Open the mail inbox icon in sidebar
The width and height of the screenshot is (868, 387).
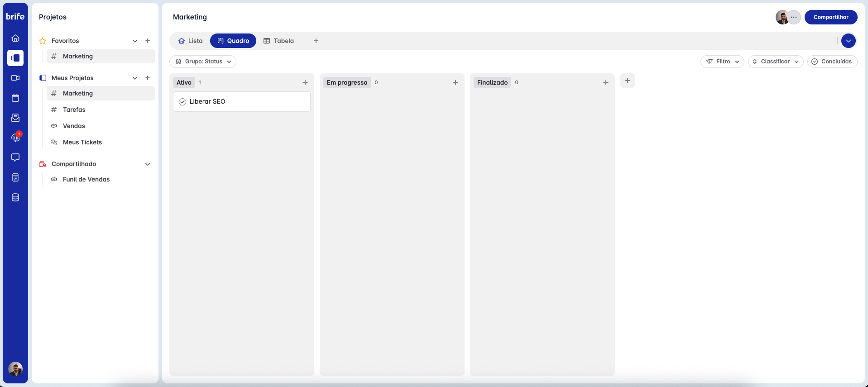pos(15,118)
